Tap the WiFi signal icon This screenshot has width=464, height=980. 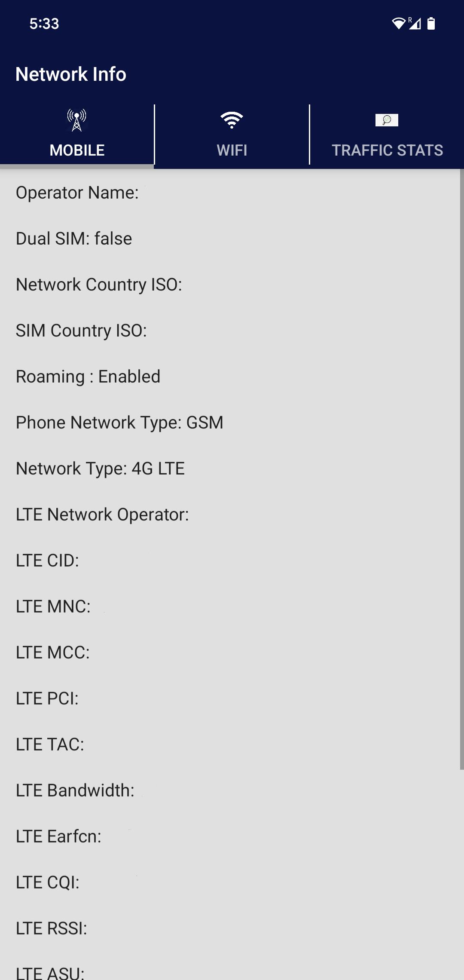[x=232, y=120]
